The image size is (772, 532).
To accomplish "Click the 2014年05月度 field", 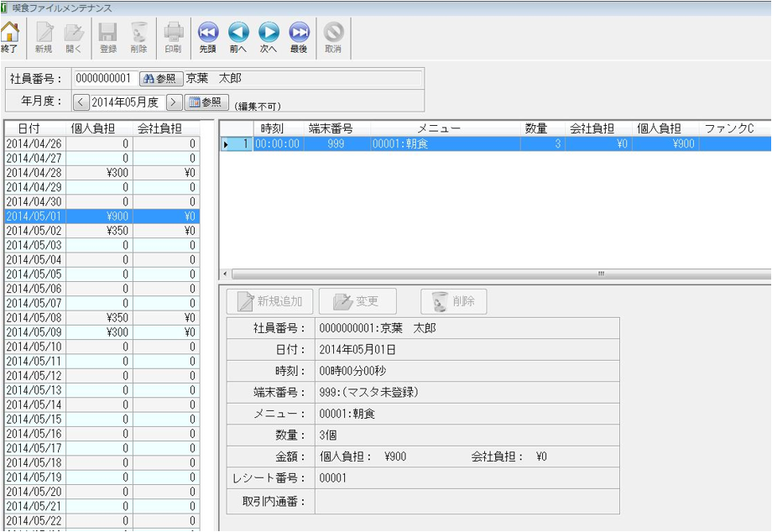I will coord(127,102).
